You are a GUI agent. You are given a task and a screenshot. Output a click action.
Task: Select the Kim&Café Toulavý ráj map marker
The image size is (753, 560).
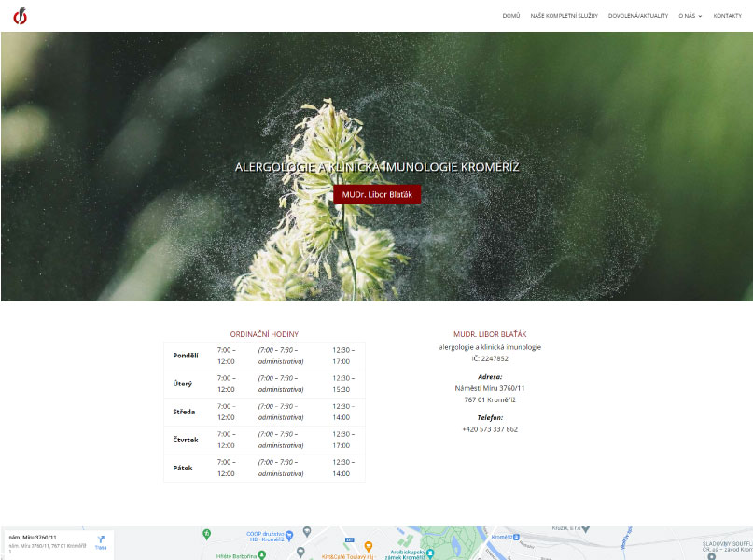[369, 546]
